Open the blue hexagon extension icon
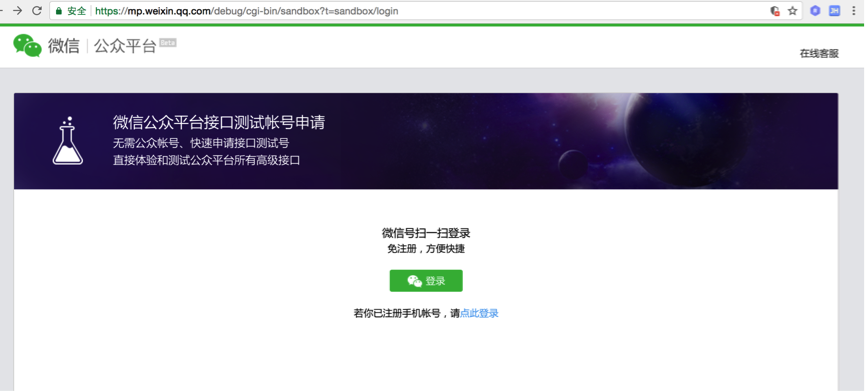865x391 pixels. [815, 10]
